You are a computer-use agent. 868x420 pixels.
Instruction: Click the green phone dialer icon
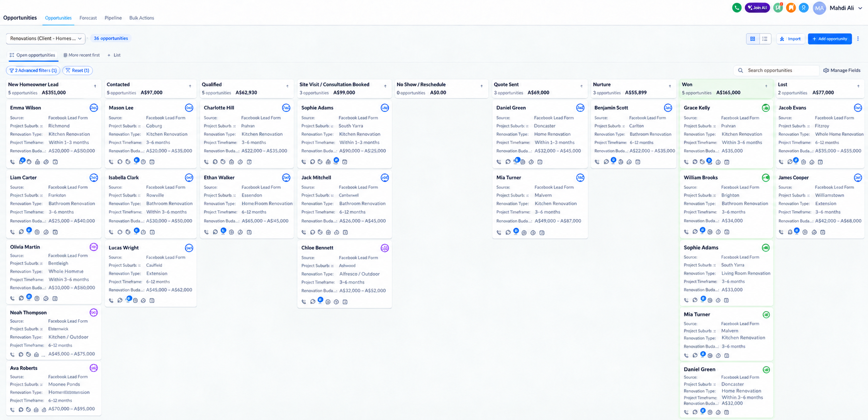pyautogui.click(x=737, y=8)
